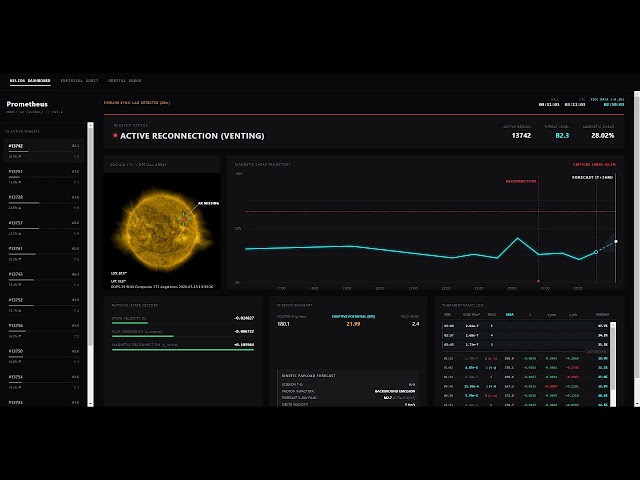Click the peak of the shear trajectory line

pyautogui.click(x=518, y=238)
